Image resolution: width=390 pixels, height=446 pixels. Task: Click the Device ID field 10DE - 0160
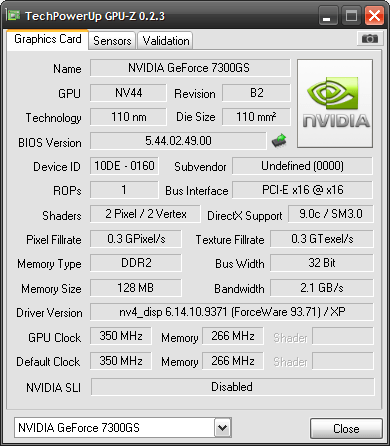[x=124, y=166]
